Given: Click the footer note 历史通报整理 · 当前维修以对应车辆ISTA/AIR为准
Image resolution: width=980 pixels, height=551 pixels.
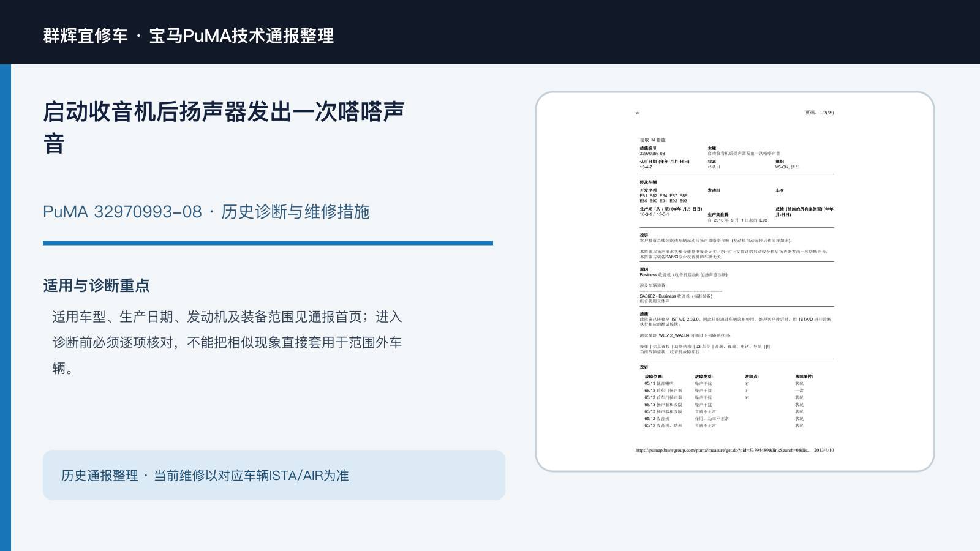Looking at the screenshot, I should coord(205,476).
